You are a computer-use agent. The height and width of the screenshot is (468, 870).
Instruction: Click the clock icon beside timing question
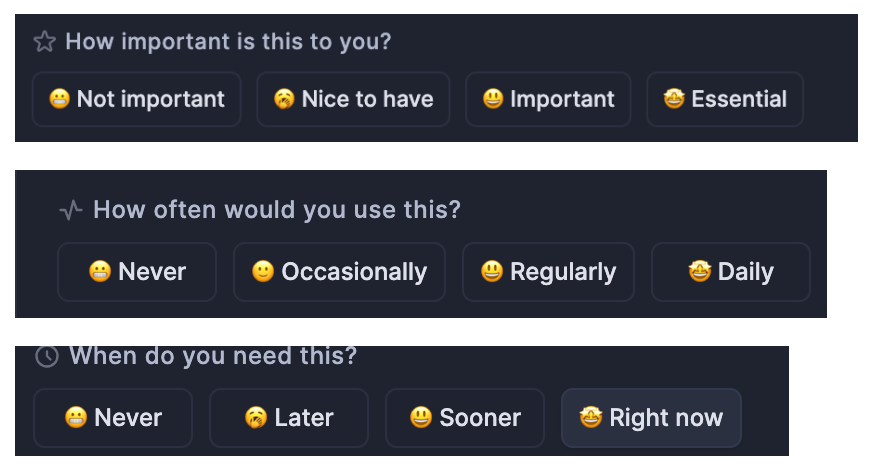tap(46, 356)
